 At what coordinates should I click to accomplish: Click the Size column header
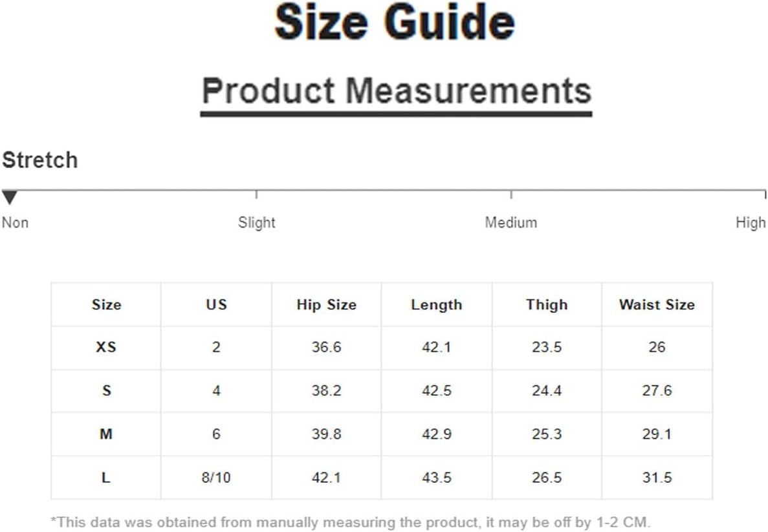click(x=106, y=304)
